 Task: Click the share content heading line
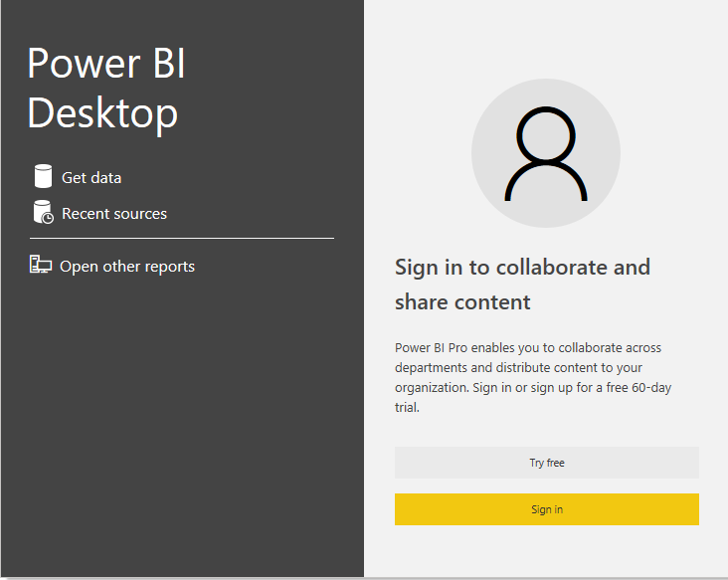click(462, 302)
